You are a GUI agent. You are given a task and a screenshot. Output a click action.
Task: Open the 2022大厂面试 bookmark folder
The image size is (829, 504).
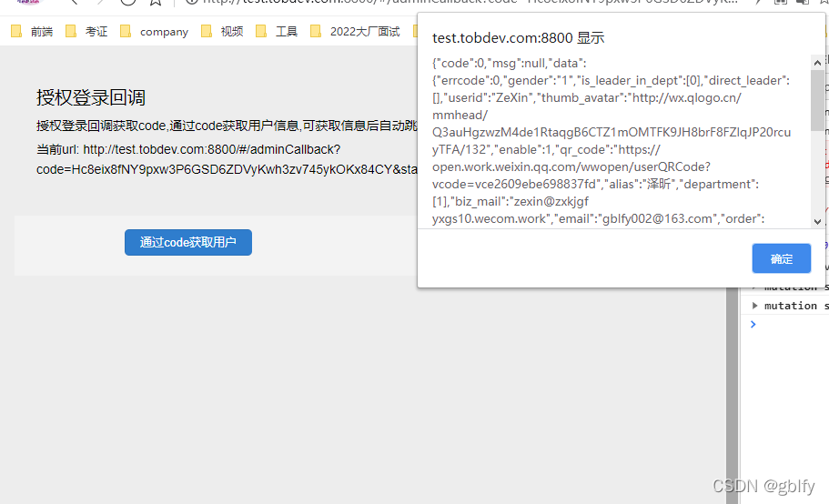[355, 32]
